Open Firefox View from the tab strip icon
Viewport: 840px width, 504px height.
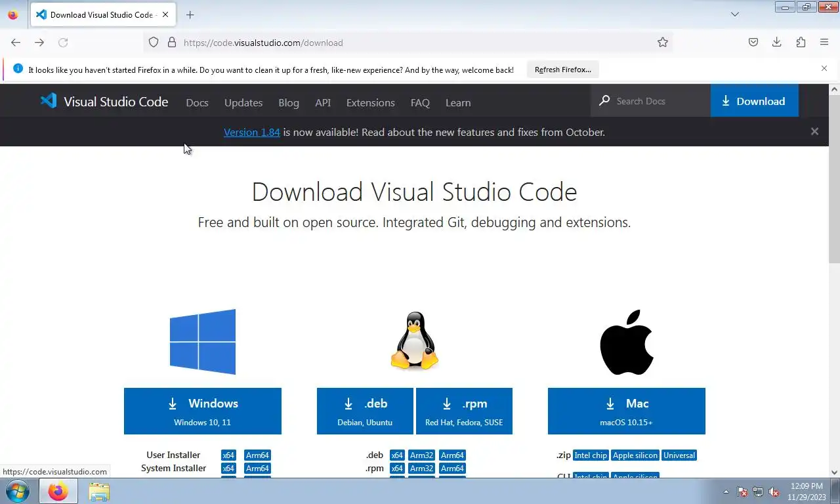click(12, 14)
